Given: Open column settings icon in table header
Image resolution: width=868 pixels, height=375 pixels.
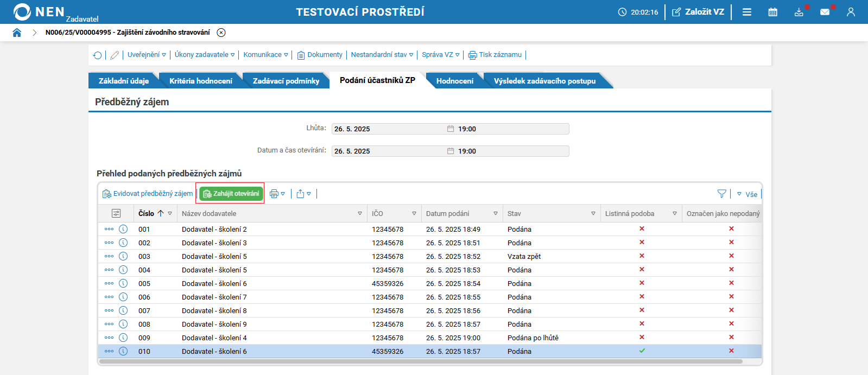Looking at the screenshot, I should pyautogui.click(x=116, y=214).
